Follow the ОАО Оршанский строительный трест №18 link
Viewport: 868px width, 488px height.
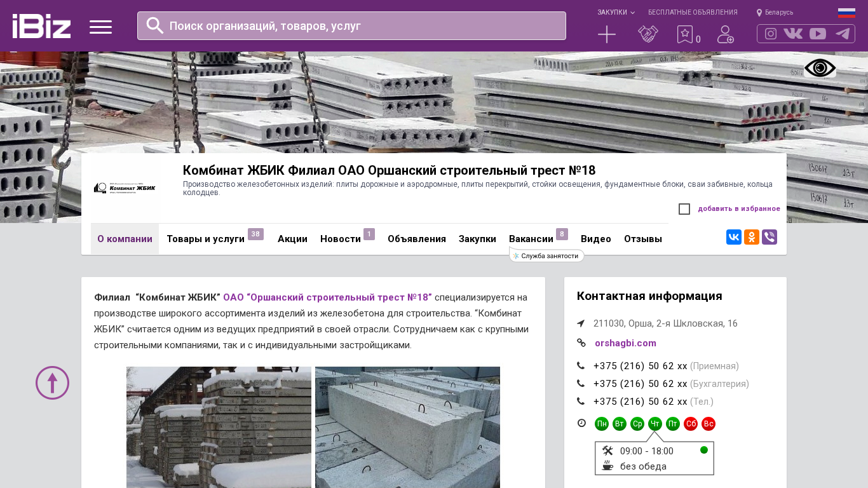327,297
